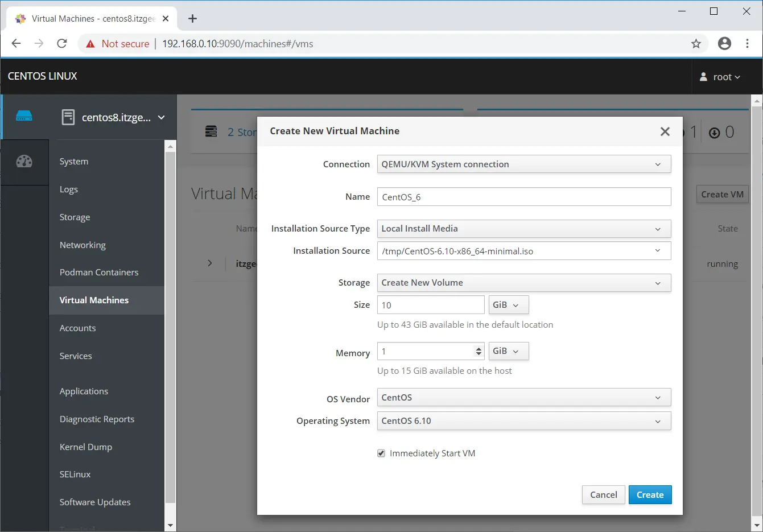Open the dashboard gauge icon
The width and height of the screenshot is (763, 532).
(24, 162)
